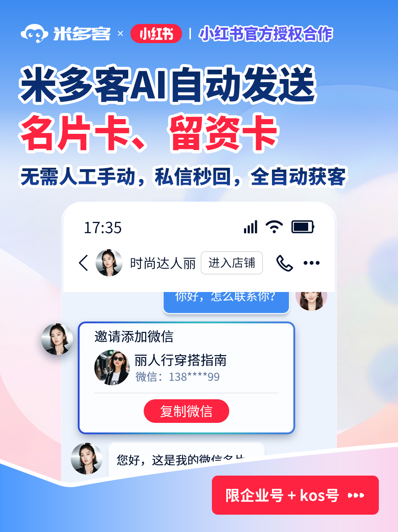Tap the 丽人行穿搭指南 profile picture
Viewport: 398px width, 532px height.
point(112,368)
